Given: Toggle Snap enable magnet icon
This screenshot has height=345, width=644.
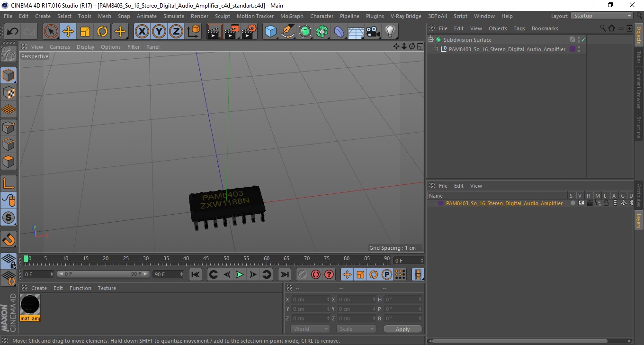Looking at the screenshot, I should [x=9, y=239].
